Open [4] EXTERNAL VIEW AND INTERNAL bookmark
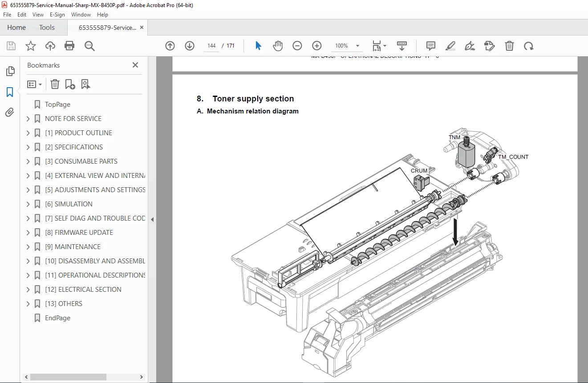This screenshot has height=383, width=588. pos(95,176)
